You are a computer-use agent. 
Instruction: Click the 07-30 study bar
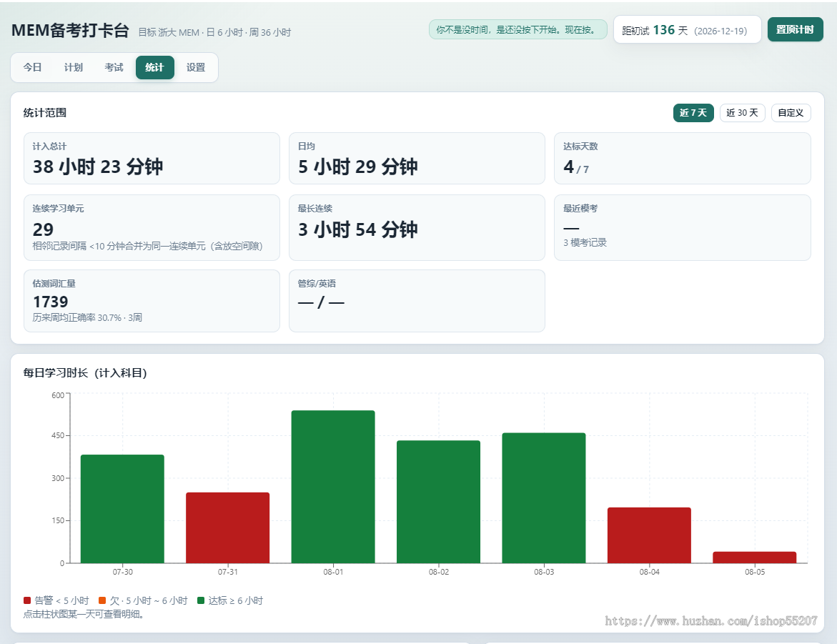122,509
